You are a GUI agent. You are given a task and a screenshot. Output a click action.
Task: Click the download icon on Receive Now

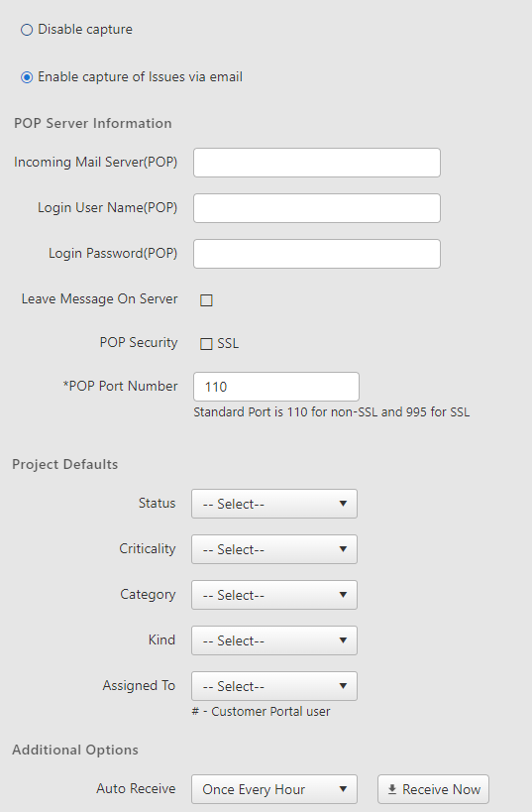pyautogui.click(x=391, y=789)
